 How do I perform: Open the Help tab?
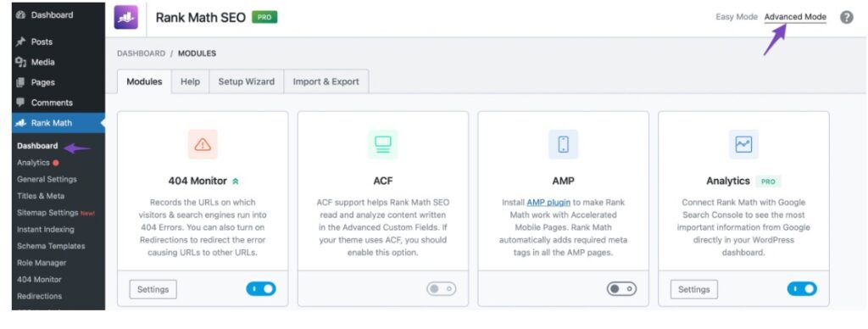point(190,81)
